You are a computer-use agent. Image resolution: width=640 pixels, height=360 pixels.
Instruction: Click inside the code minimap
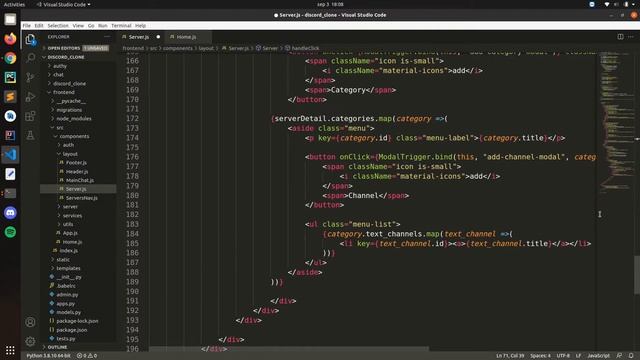616,122
